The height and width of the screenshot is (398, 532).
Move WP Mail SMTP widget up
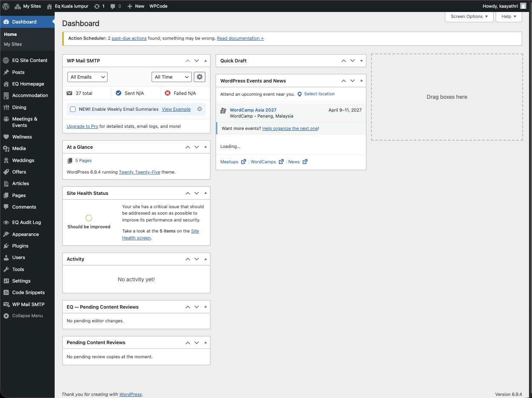coord(187,61)
